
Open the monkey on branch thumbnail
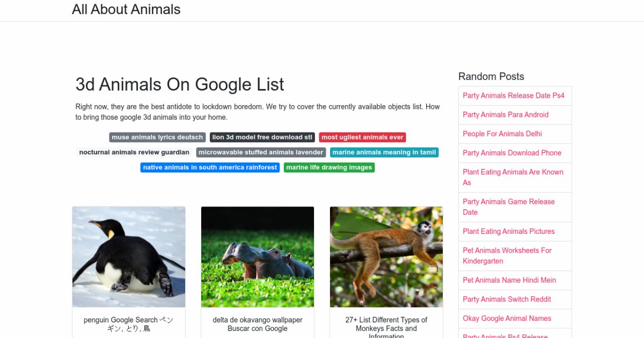click(386, 256)
